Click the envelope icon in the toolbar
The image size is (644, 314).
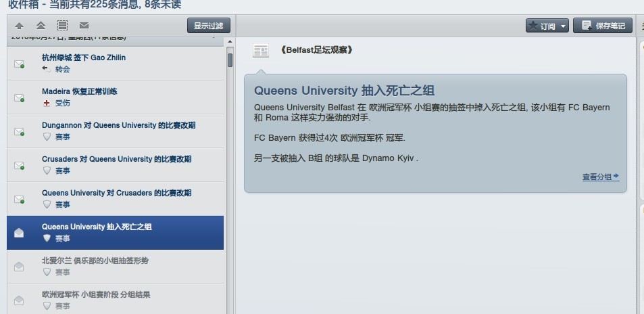[84, 26]
